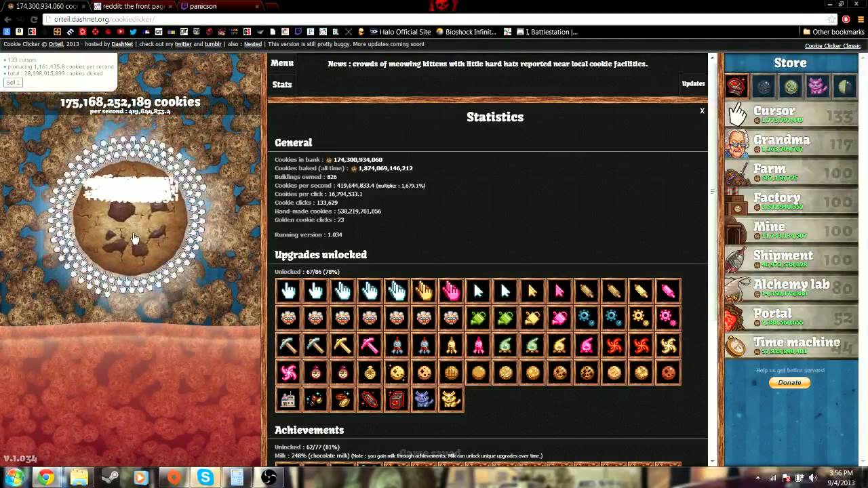Click the golden kitten upgrade icon
868x488 pixels.
pyautogui.click(x=451, y=400)
